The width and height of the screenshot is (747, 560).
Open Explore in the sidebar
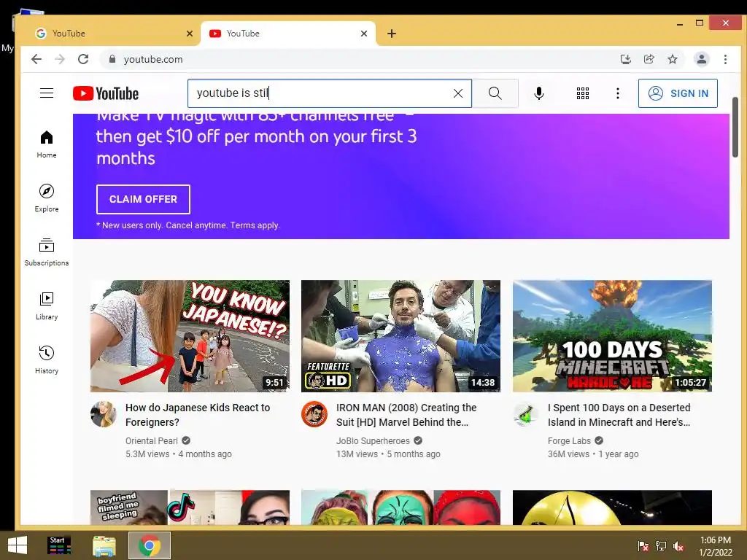pos(47,198)
